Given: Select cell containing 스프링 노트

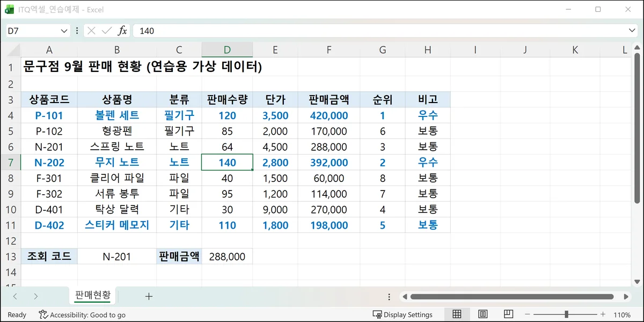Looking at the screenshot, I should 117,147.
